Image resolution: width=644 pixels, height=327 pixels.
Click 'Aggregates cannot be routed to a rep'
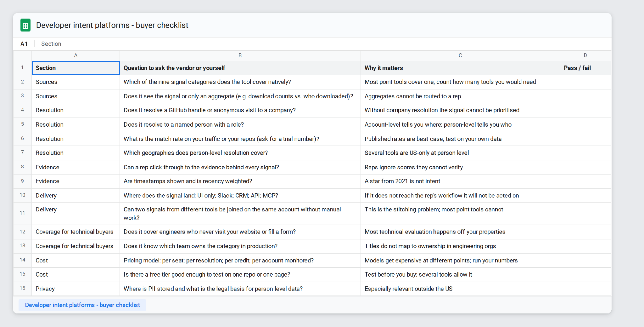pyautogui.click(x=460, y=96)
